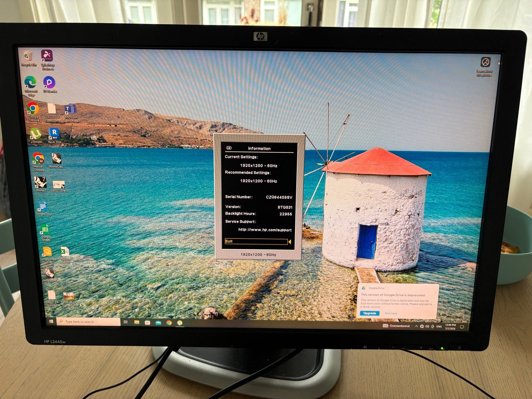Screen dimensions: 532x399
Task: Open File Explorer from the taskbar
Action: pyautogui.click(x=136, y=322)
